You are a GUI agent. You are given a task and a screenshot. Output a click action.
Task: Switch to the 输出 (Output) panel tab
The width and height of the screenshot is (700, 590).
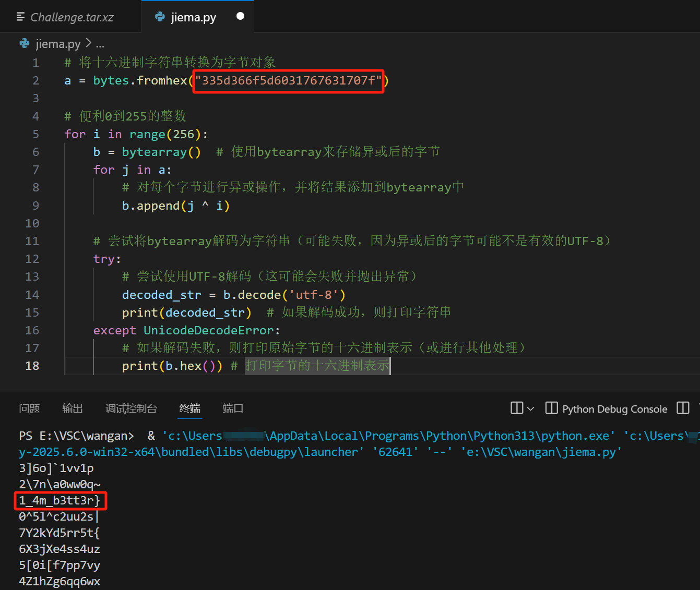pos(73,408)
